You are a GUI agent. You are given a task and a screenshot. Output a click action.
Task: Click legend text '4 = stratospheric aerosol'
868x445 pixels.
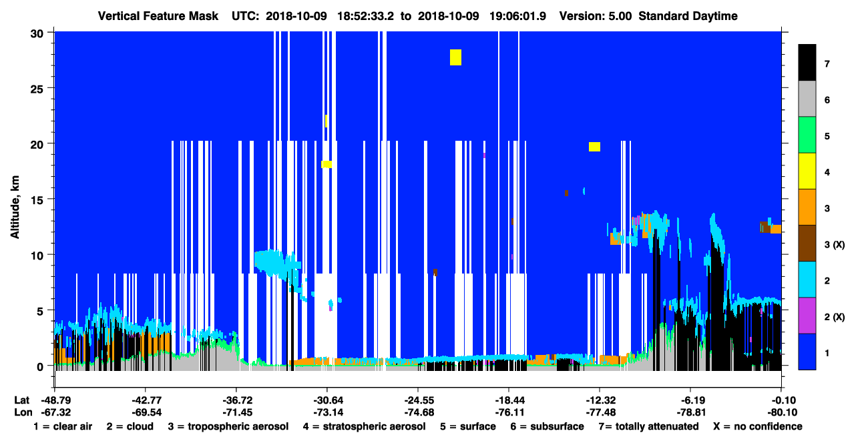364,426
